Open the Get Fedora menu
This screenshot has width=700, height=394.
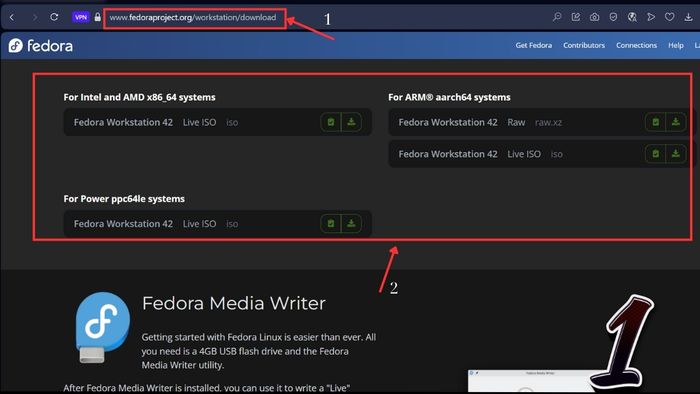pos(533,45)
